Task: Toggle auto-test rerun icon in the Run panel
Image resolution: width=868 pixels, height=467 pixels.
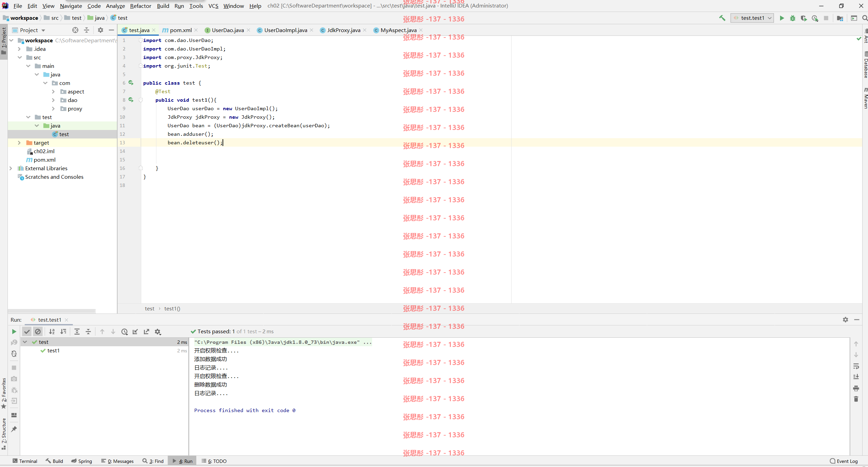Action: pyautogui.click(x=14, y=354)
